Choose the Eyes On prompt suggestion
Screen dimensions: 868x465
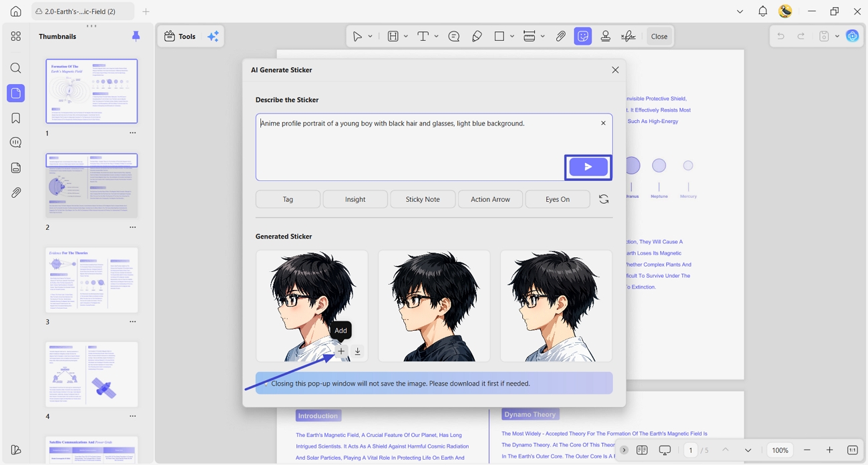[x=558, y=199]
